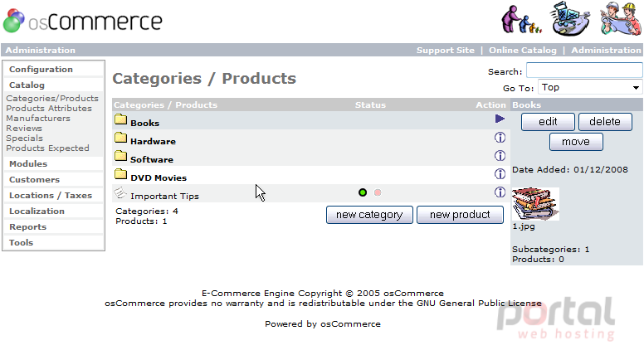This screenshot has width=644, height=350.
Task: Click the info icon for Important Tips
Action: 500,192
